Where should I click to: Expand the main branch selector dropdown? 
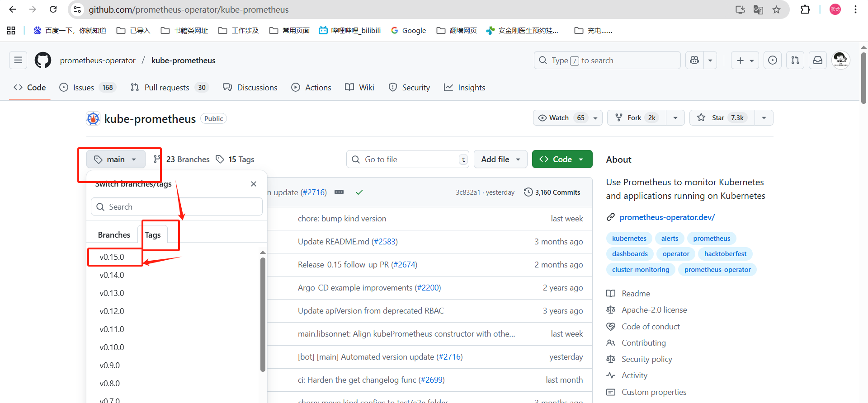(116, 159)
